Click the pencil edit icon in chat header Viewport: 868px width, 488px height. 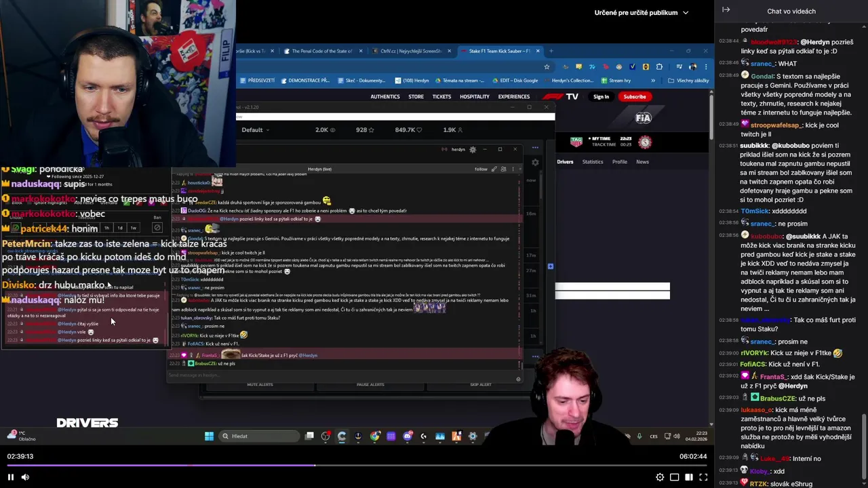494,169
